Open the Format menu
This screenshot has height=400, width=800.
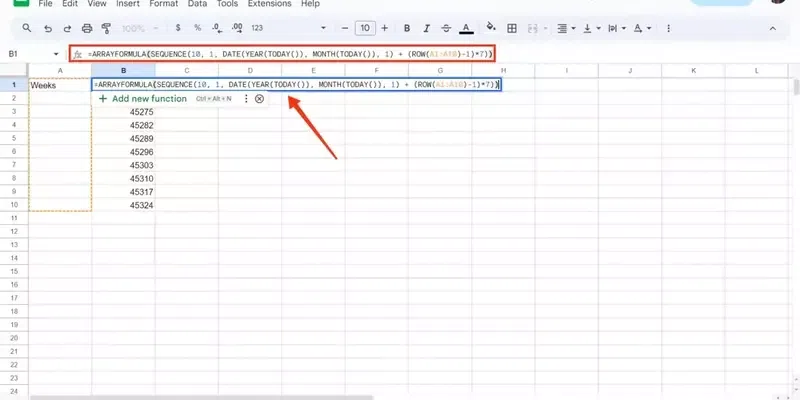coord(164,4)
